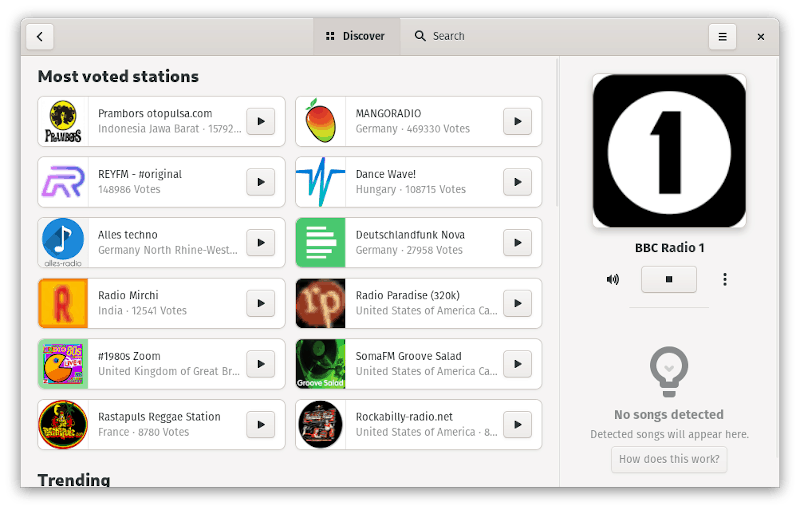Viewport: 800px width, 510px height.
Task: Click the Prambors station logo
Action: pyautogui.click(x=63, y=121)
